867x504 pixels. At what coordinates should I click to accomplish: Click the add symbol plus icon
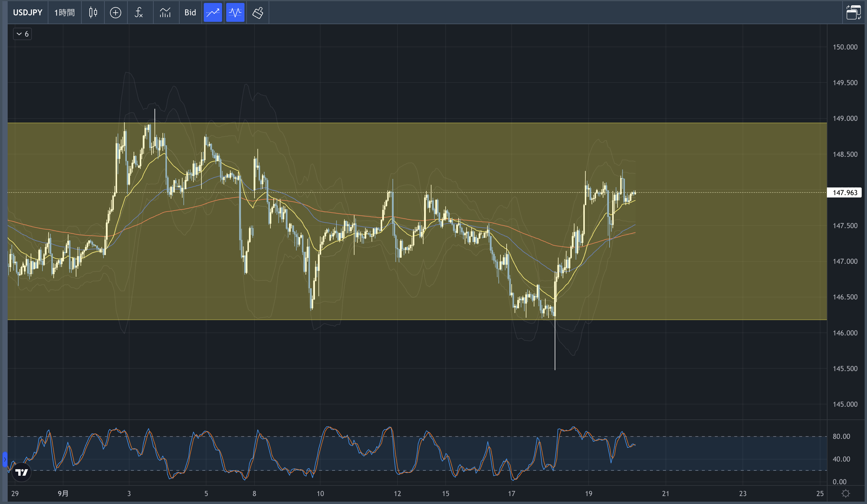click(x=115, y=13)
